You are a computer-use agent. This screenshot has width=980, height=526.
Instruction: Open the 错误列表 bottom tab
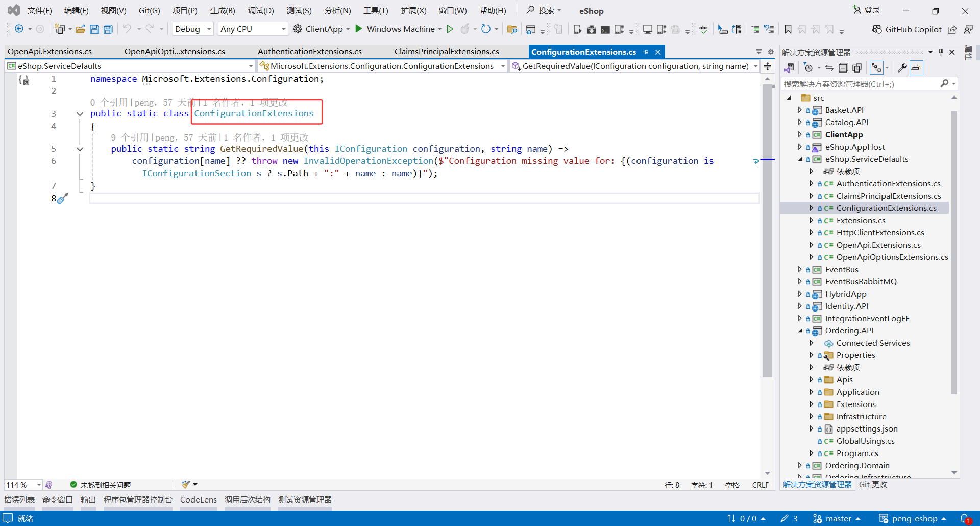[x=19, y=500]
